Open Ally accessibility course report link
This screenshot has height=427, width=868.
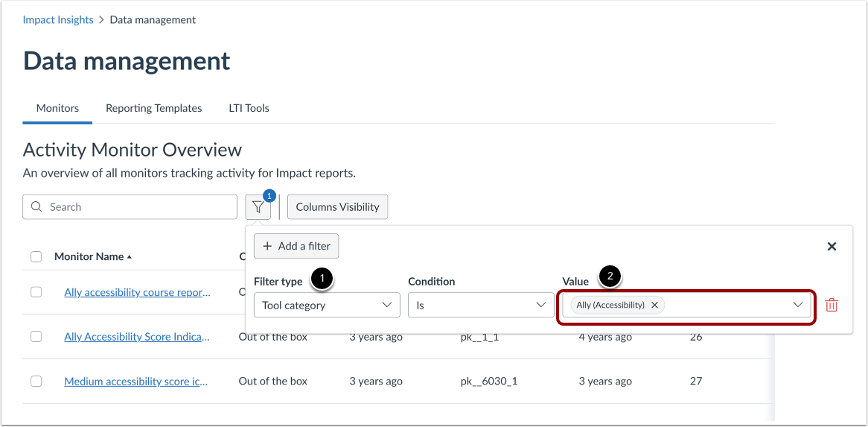[x=137, y=292]
